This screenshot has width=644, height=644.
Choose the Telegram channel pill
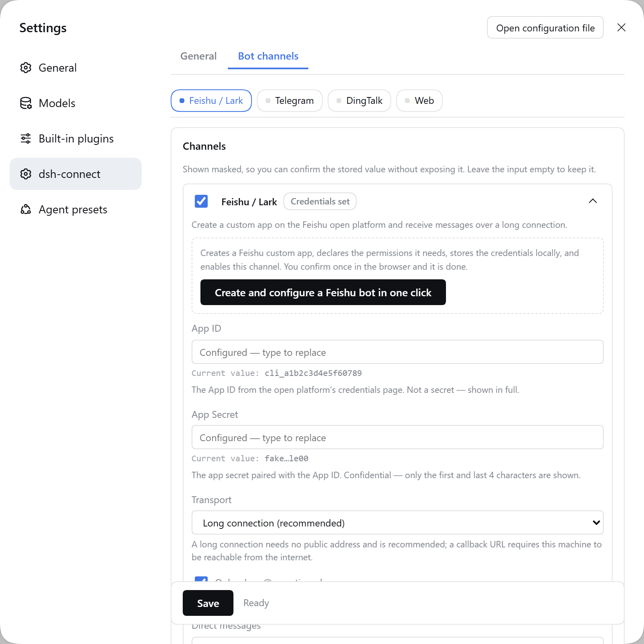point(290,101)
